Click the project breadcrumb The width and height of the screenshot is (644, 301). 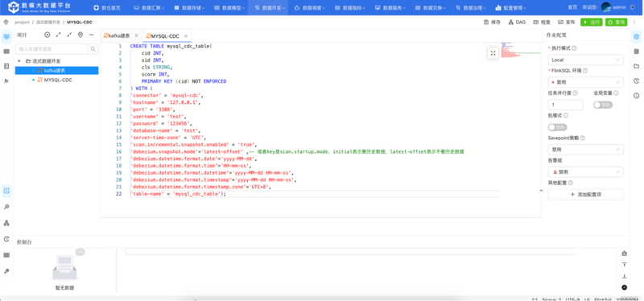tap(23, 23)
